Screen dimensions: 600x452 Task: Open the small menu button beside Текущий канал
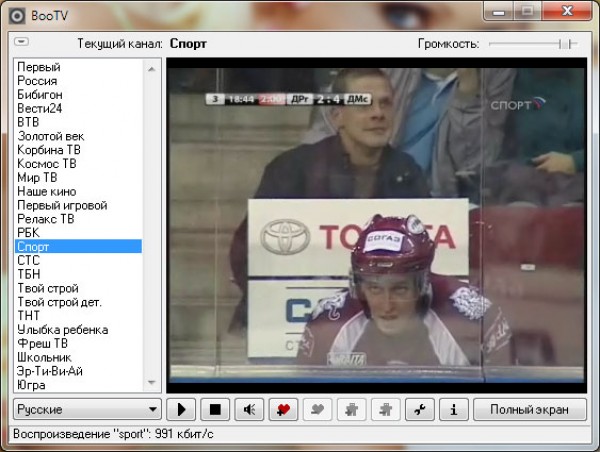click(21, 41)
